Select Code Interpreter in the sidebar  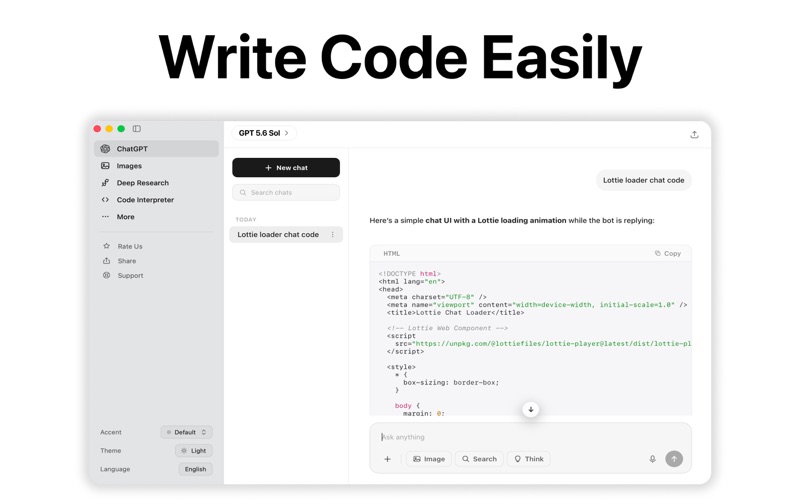tap(156, 199)
